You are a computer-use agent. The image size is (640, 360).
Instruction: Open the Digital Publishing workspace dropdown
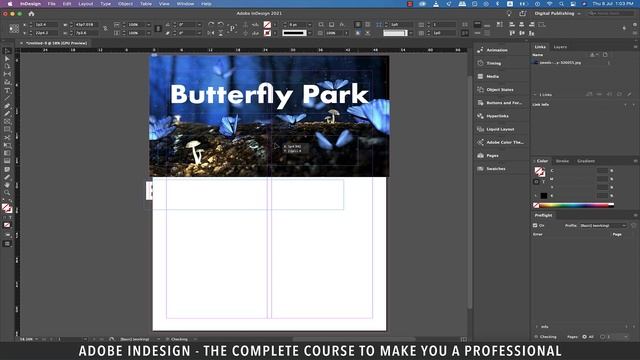coord(557,13)
